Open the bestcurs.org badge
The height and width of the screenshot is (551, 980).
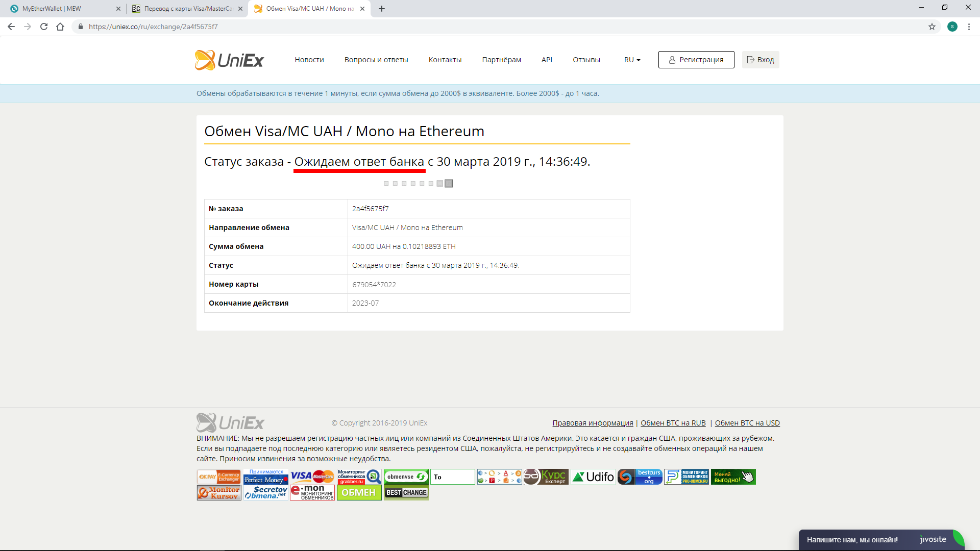click(x=640, y=477)
